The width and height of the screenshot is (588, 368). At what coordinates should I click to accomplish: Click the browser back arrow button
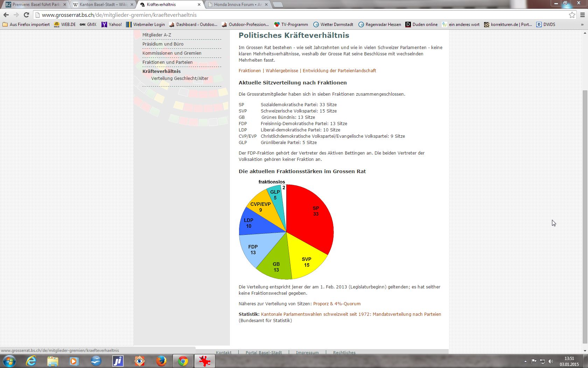click(6, 15)
